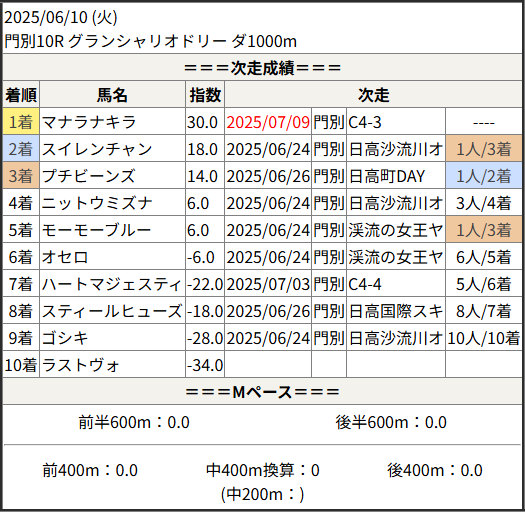Click the 次走 column header
525x512 pixels.
(x=373, y=94)
